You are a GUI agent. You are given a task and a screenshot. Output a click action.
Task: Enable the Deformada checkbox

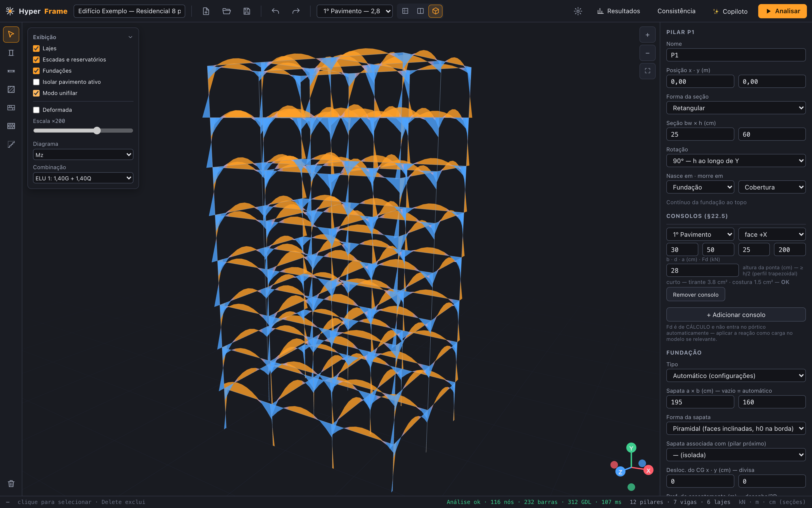click(36, 110)
